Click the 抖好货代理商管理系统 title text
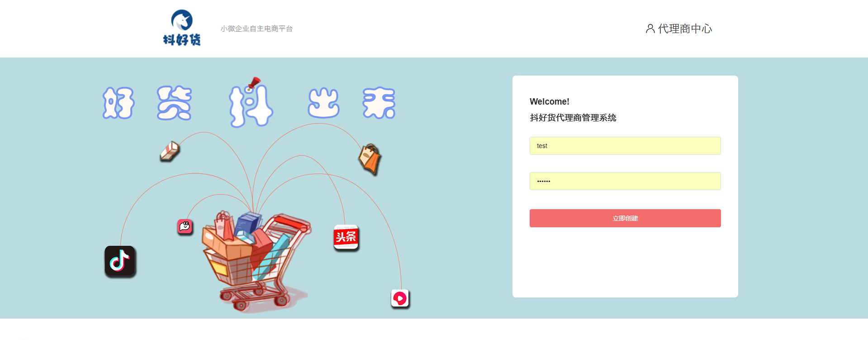The width and height of the screenshot is (868, 340). [x=573, y=118]
